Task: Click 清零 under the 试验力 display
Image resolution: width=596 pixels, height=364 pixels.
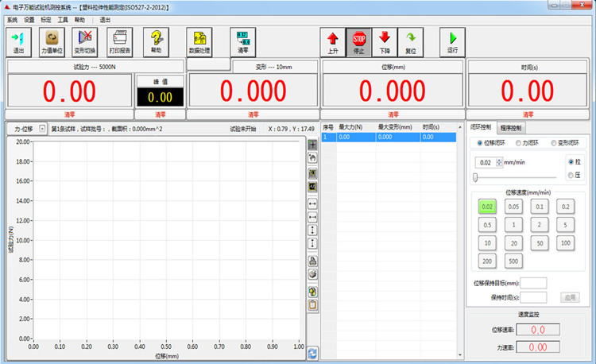Action: [70, 114]
